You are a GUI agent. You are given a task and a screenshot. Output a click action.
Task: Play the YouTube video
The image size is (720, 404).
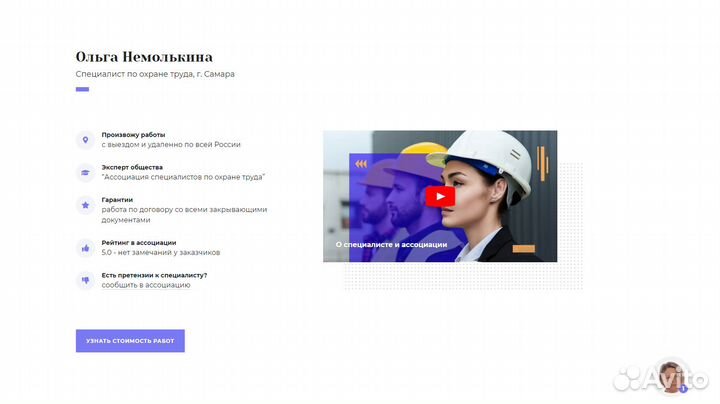click(x=440, y=196)
